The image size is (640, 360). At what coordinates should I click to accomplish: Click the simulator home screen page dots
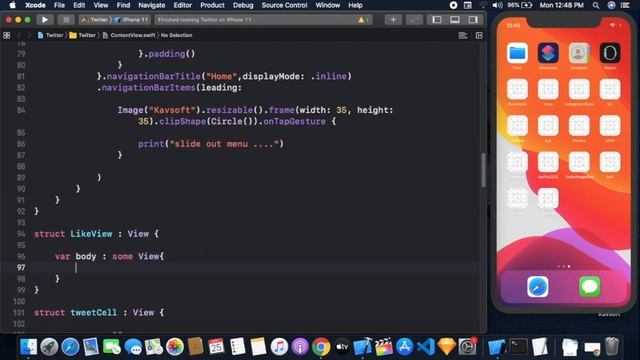(x=564, y=267)
